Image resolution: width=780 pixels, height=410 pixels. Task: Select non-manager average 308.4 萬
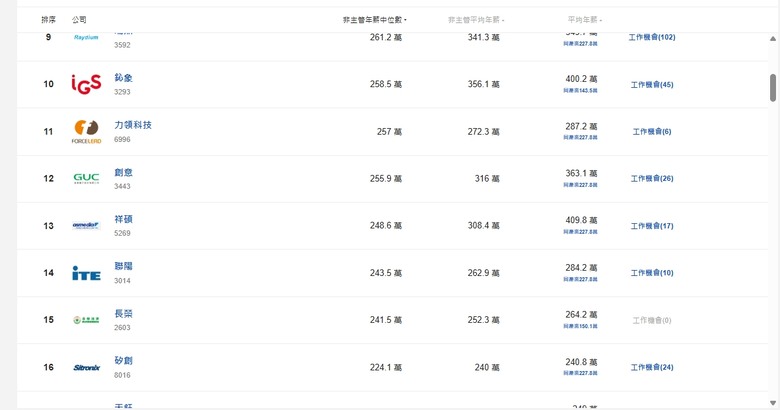[484, 225]
